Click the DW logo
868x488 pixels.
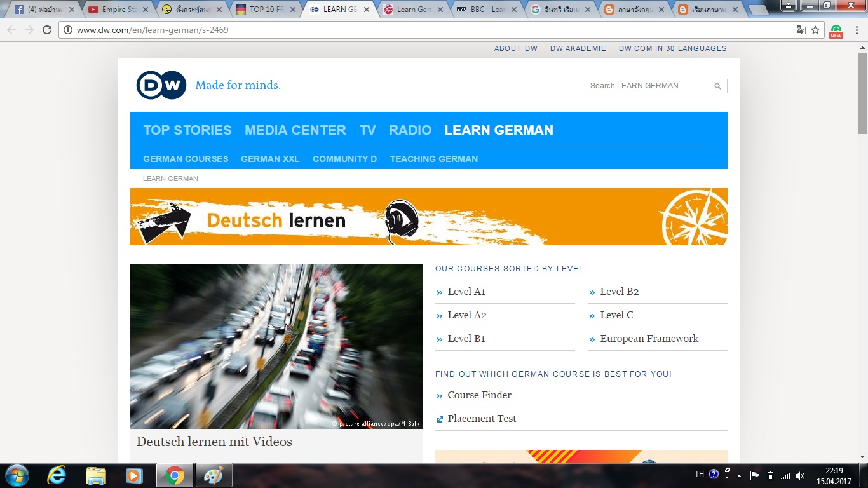click(161, 85)
